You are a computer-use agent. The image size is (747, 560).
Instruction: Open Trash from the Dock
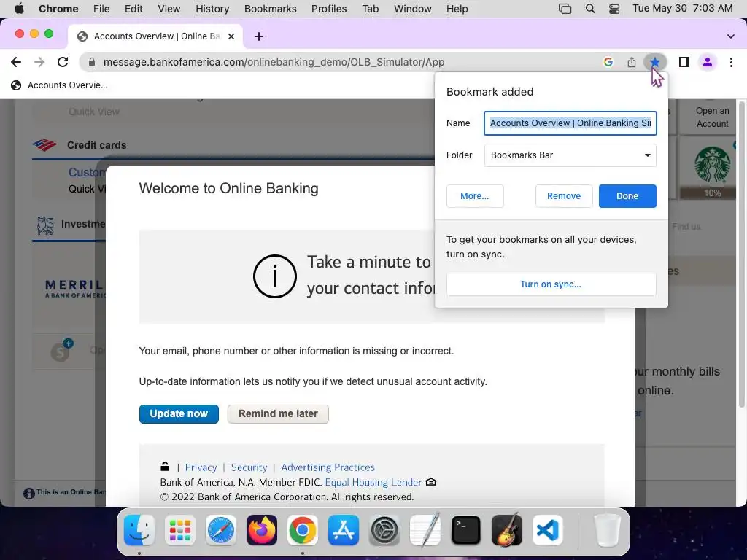point(607,530)
